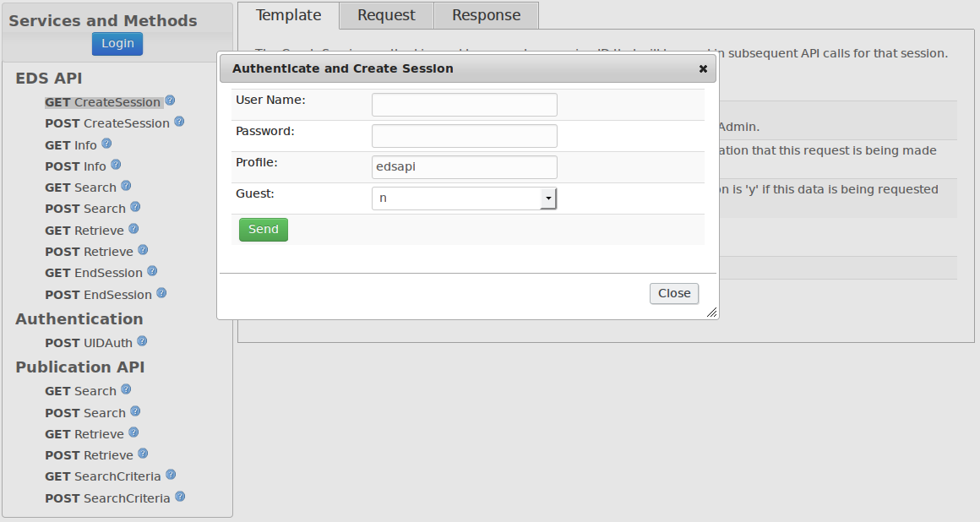Click help icon beside POST UIDAuth
The image size is (980, 522).
pos(142,341)
